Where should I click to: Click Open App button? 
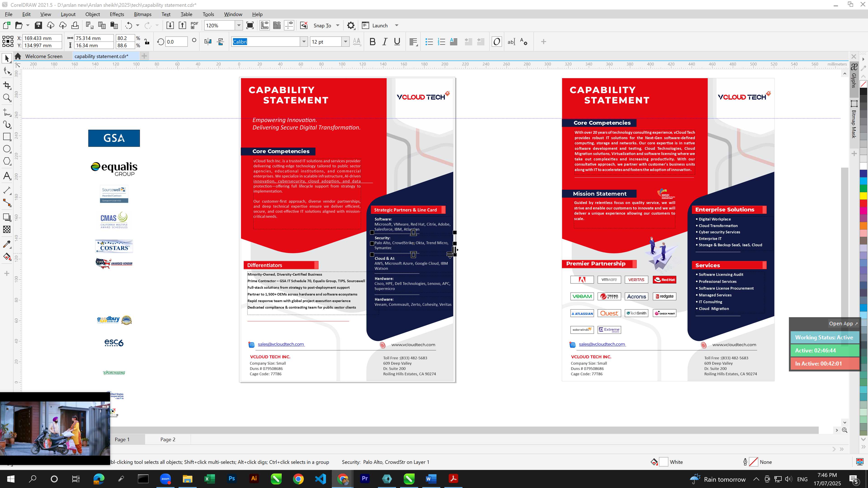pos(843,324)
